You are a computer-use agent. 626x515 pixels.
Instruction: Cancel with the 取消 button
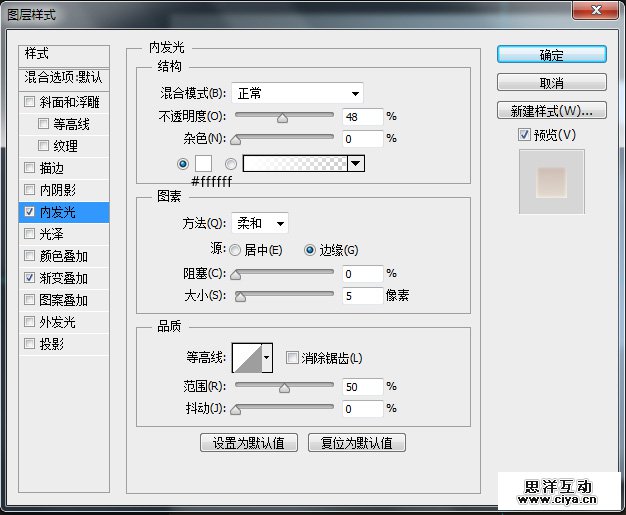(x=552, y=83)
